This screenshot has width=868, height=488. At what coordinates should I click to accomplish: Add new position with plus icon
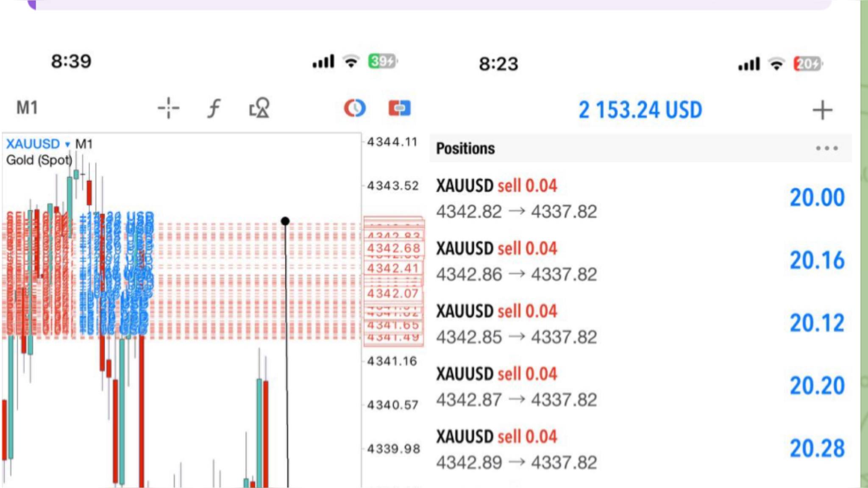[x=822, y=110]
